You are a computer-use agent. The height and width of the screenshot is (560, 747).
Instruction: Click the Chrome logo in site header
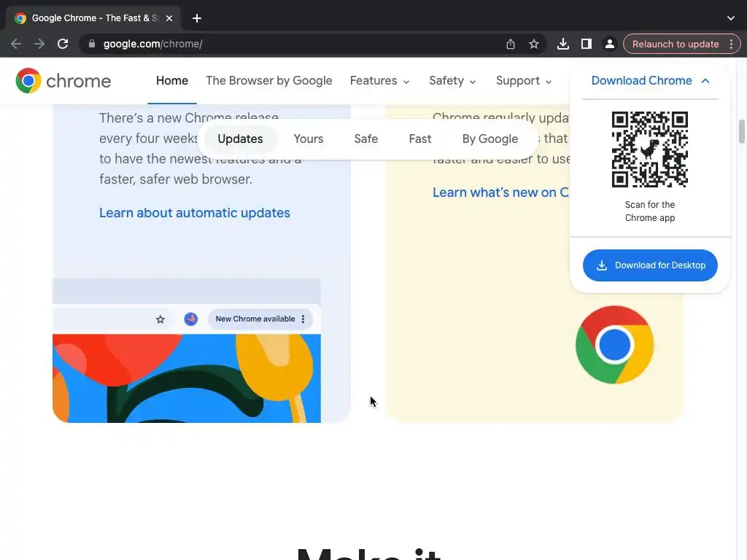[x=63, y=80]
